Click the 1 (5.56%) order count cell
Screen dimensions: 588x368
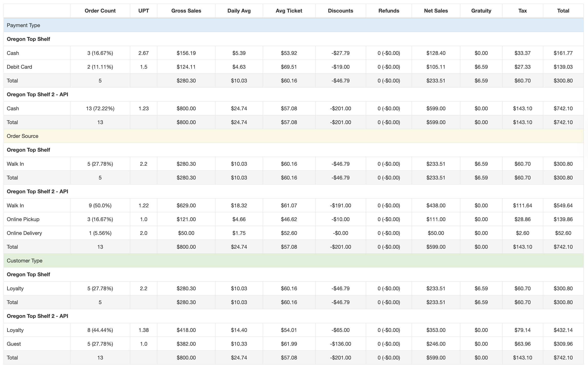click(100, 233)
